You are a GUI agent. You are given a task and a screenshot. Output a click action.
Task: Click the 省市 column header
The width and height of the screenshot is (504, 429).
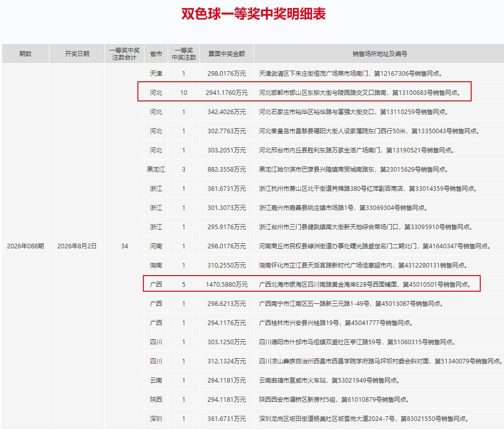point(156,53)
